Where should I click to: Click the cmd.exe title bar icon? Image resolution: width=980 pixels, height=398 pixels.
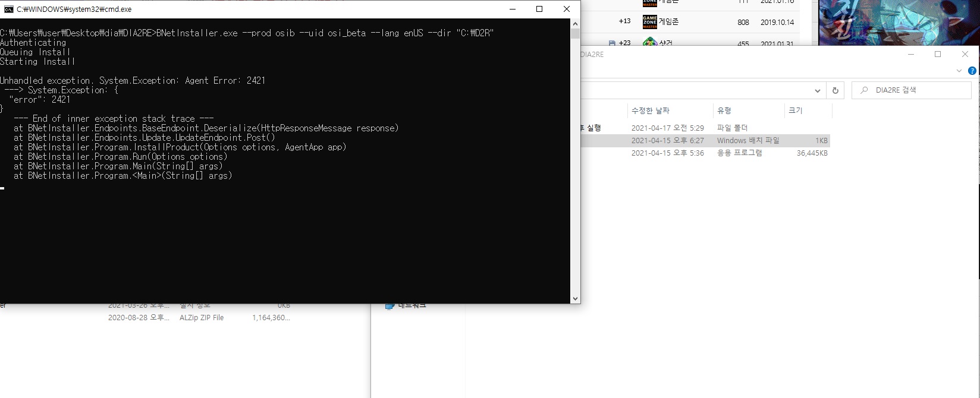click(x=8, y=10)
